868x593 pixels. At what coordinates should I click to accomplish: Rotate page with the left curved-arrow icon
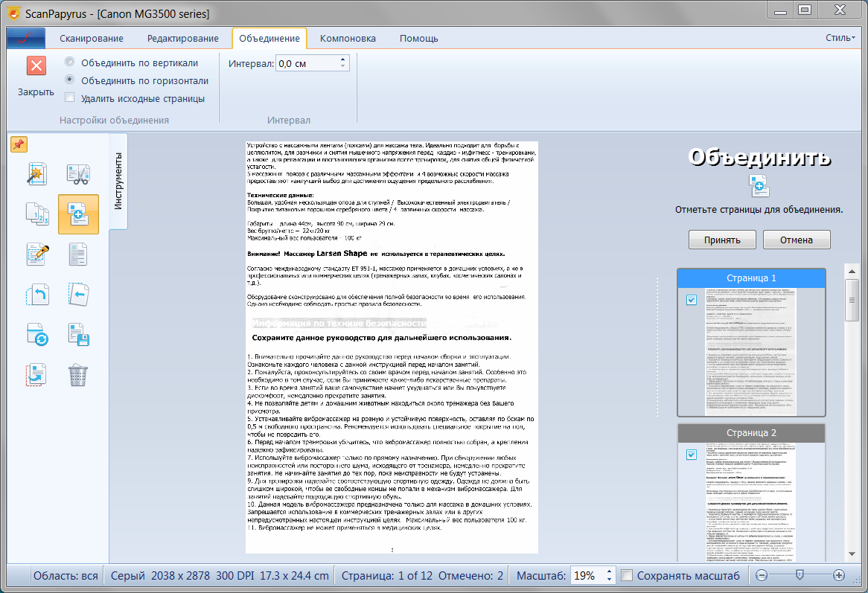[37, 295]
